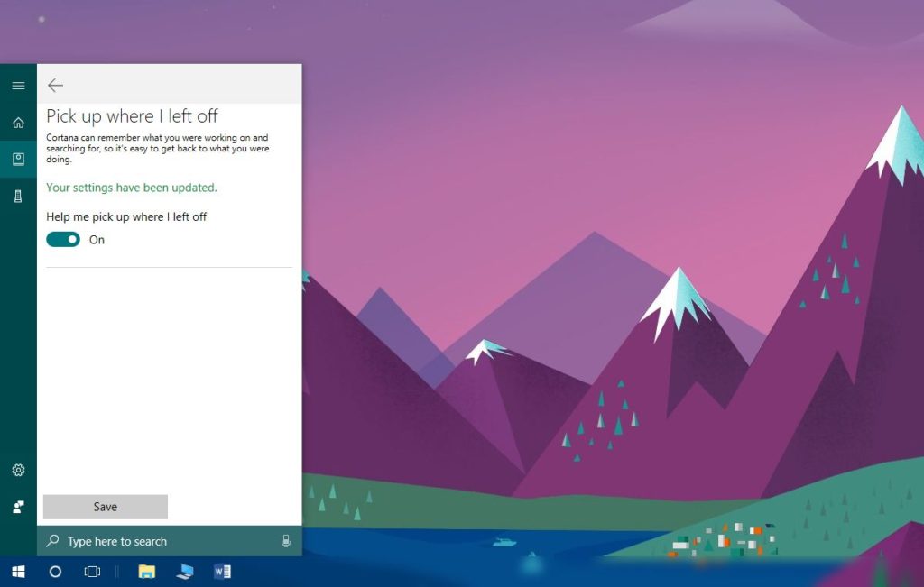Send feedback using the feedback icon
This screenshot has width=924, height=587.
(18, 506)
